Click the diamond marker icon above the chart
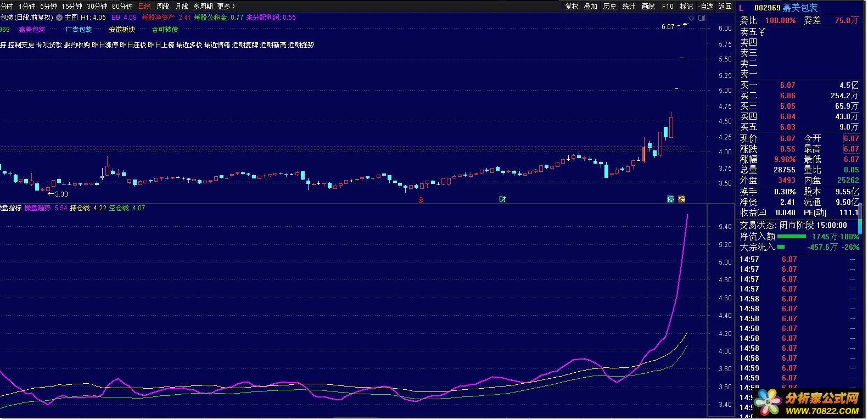Viewport: 868px width, 420px height. click(x=692, y=18)
